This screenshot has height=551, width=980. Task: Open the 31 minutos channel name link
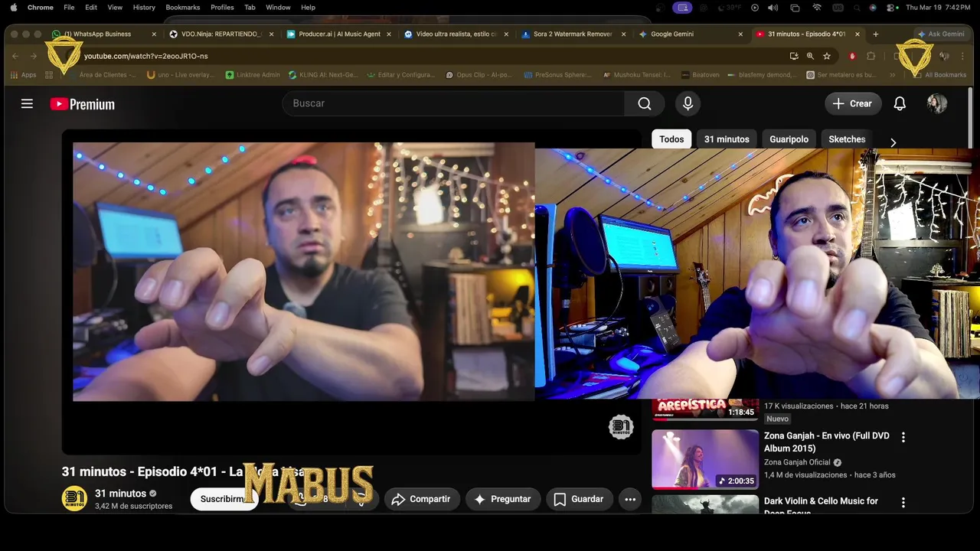120,494
